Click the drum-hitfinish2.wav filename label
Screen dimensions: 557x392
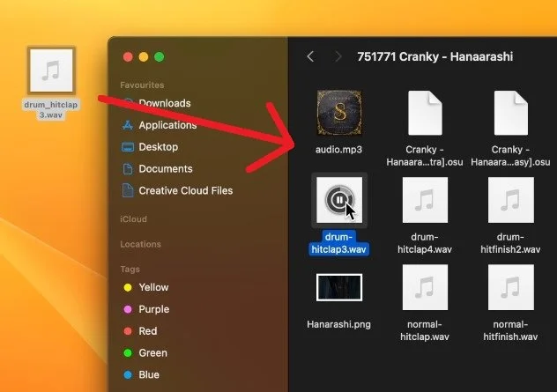[x=510, y=243]
